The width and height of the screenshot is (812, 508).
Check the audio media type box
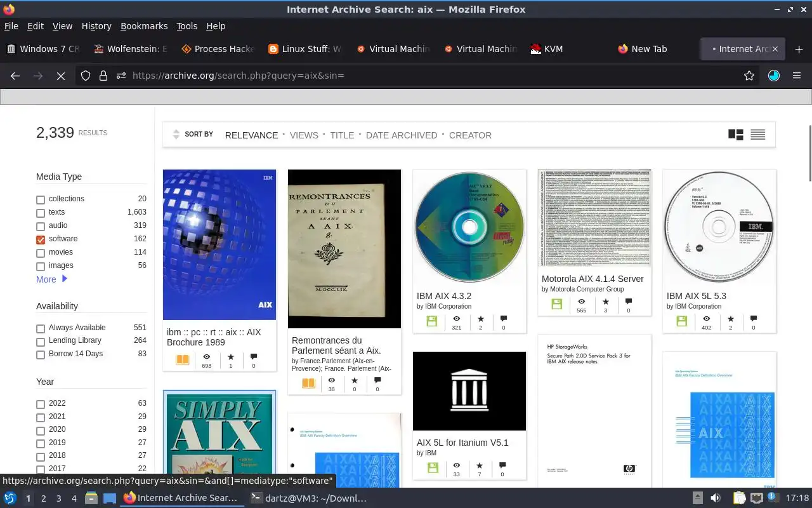(x=41, y=227)
